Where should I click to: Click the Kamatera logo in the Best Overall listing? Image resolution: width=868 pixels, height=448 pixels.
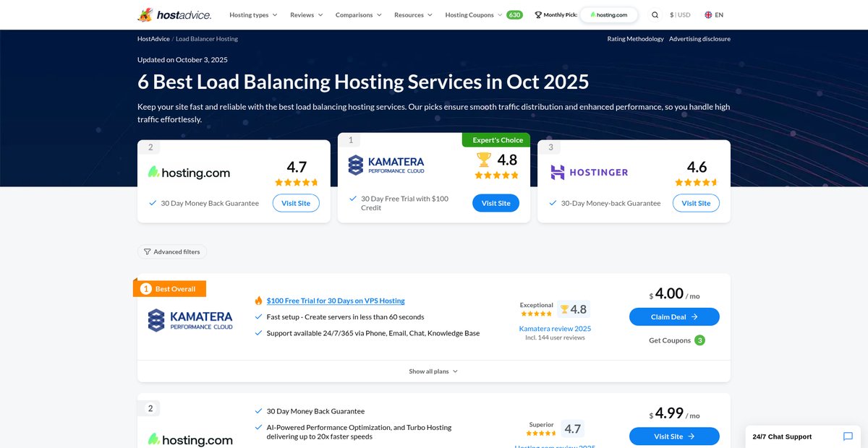coord(190,320)
